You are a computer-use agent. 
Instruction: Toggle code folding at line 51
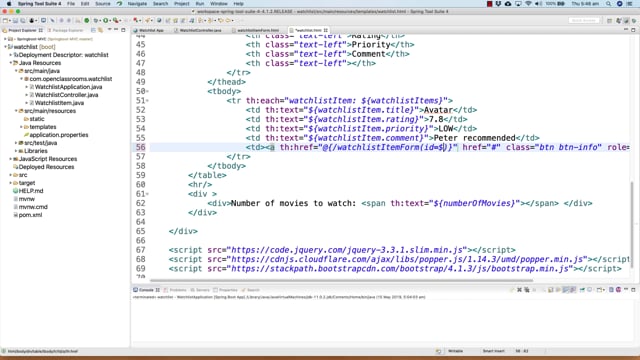pyautogui.click(x=147, y=101)
